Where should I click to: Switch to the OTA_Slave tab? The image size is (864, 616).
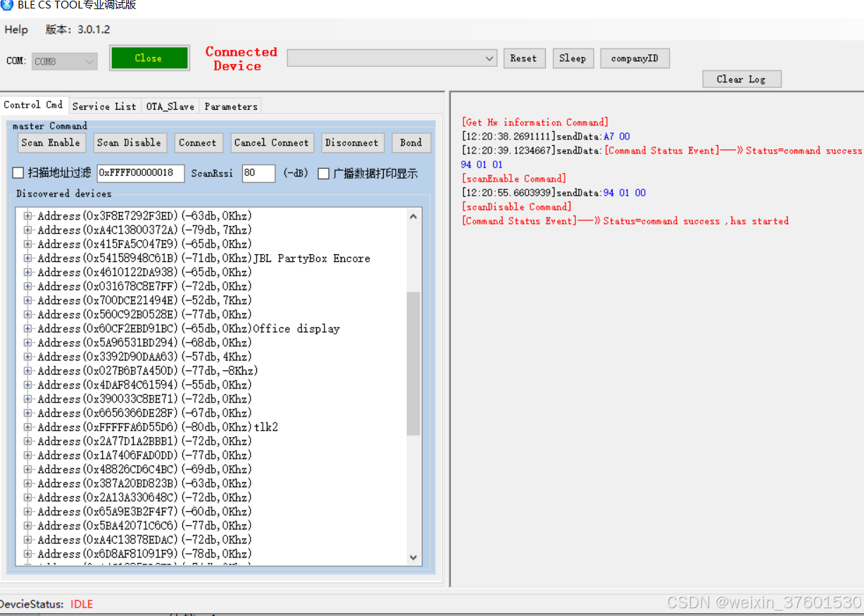coord(170,106)
